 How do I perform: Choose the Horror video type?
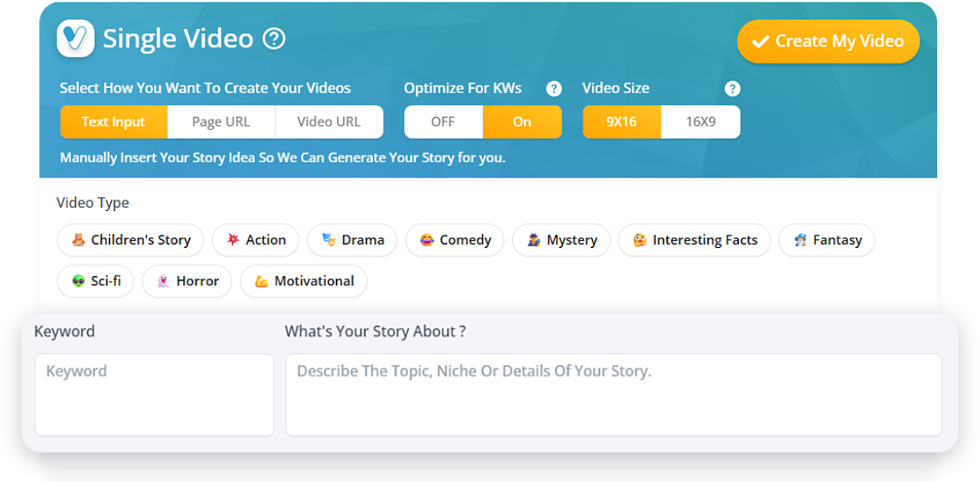(187, 282)
